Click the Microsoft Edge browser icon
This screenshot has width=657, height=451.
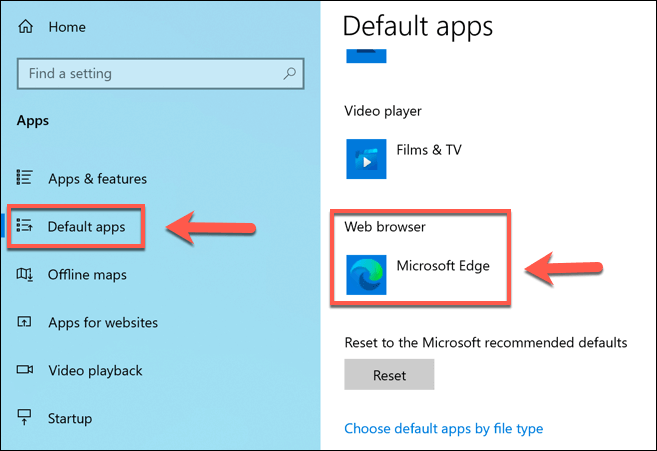pos(366,275)
